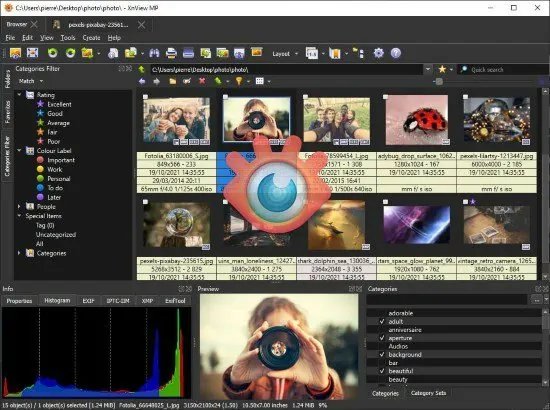
Task: Select the Uncategorized filter item
Action: pos(56,235)
